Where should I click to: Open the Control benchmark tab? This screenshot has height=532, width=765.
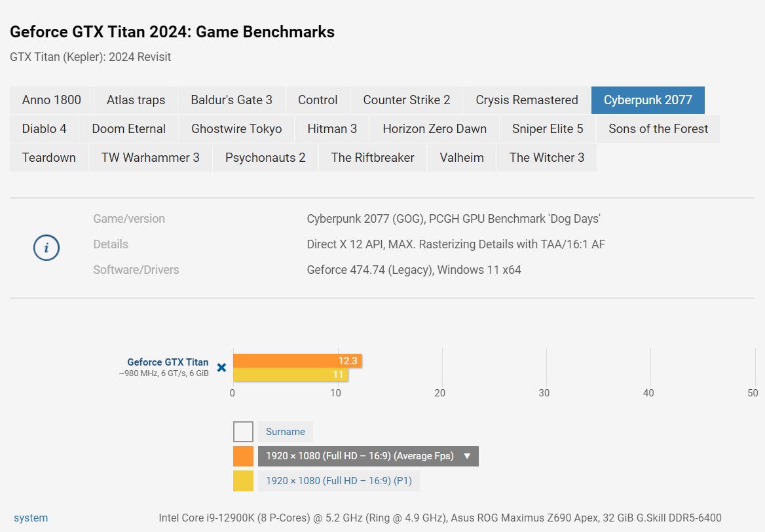(318, 100)
